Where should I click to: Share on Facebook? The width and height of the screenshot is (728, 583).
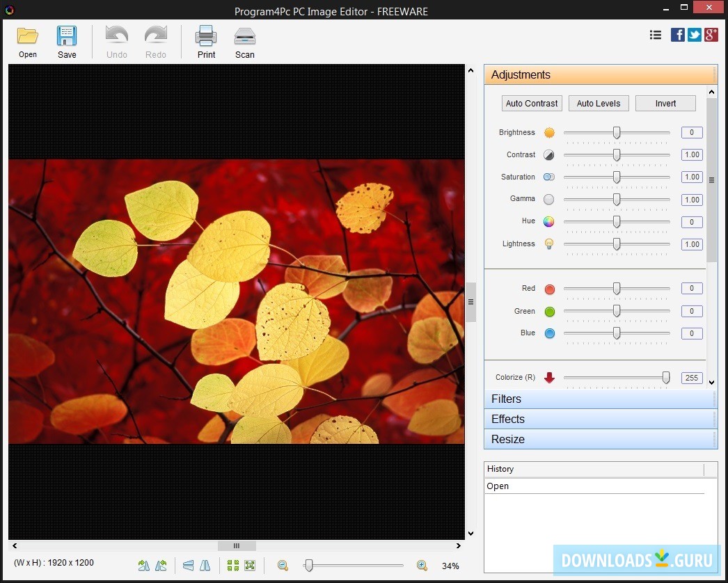tap(677, 34)
